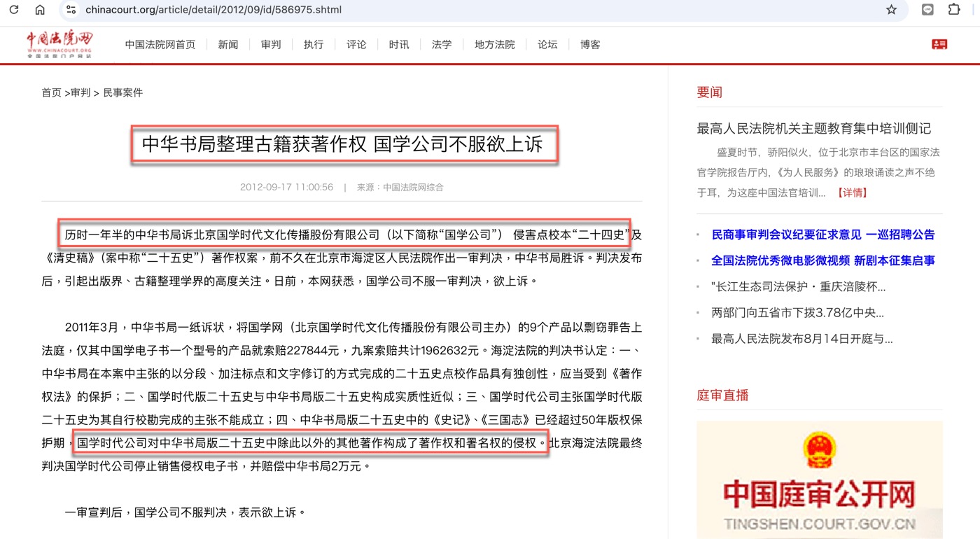Click the 审判 breadcrumb link
Screen dimensions: 980x539
click(80, 92)
